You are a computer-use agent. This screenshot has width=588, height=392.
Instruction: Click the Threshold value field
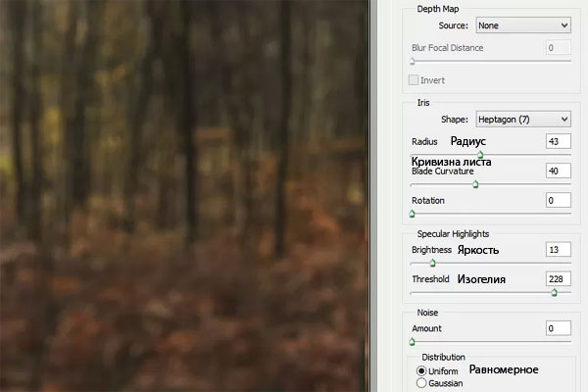[x=559, y=279]
